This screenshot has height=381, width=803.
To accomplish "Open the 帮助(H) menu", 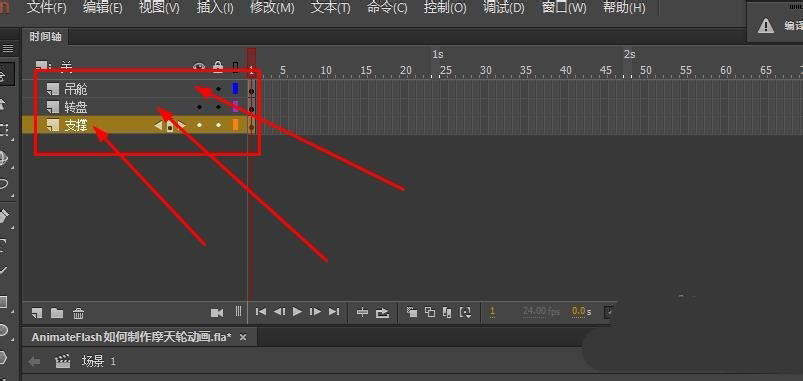I will [x=624, y=8].
